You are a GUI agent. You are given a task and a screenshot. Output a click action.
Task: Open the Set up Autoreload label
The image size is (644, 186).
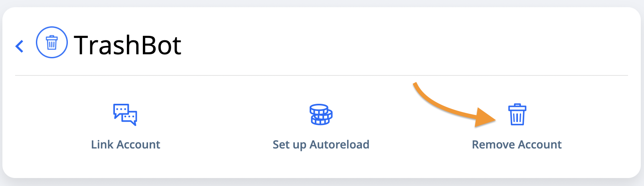tap(321, 144)
